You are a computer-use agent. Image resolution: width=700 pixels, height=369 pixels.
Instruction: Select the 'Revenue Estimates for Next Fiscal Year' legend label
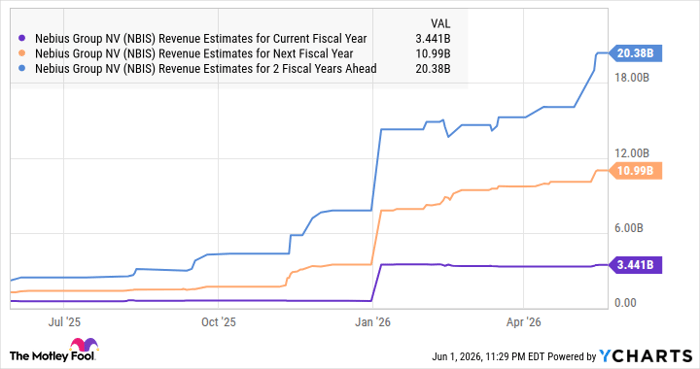tap(194, 54)
